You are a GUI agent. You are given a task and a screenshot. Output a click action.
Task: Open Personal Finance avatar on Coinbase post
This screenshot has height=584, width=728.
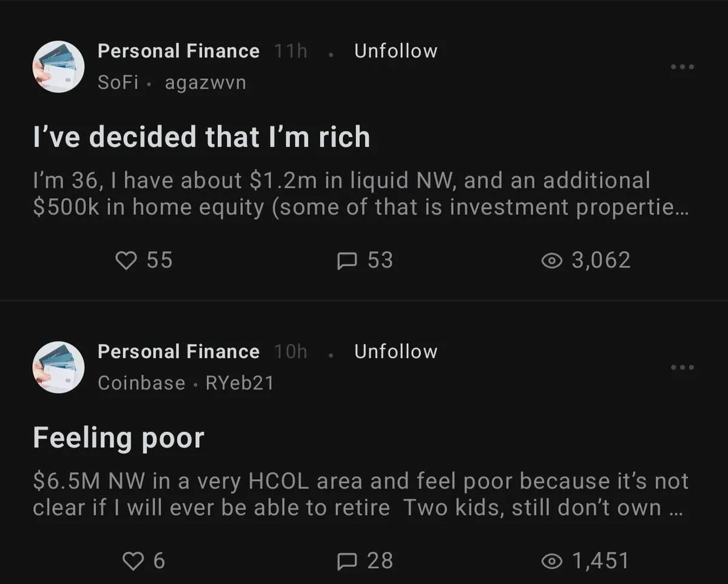tap(58, 367)
